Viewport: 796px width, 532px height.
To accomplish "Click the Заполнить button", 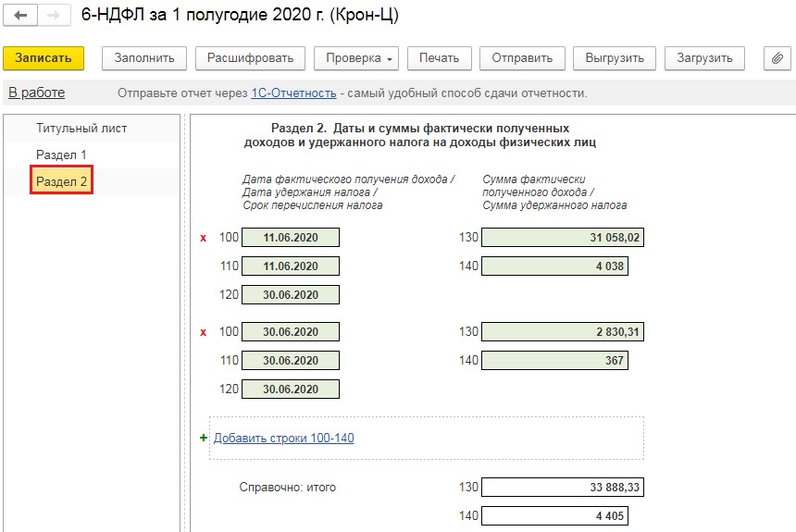I will [144, 57].
